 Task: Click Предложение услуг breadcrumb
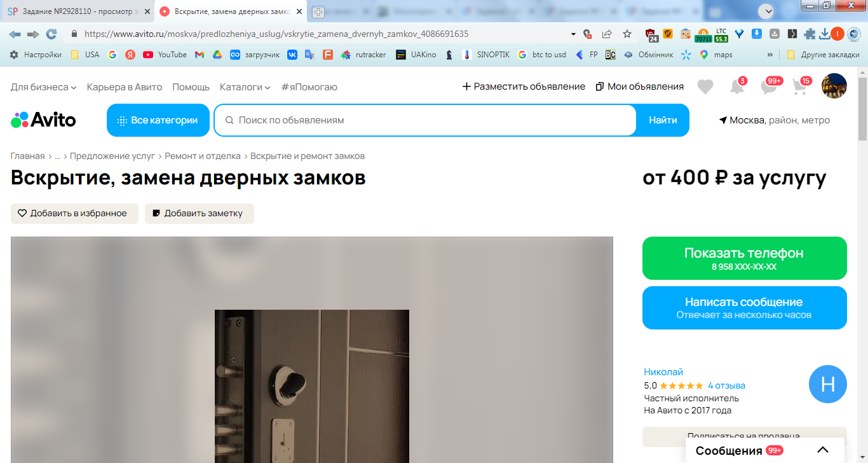[x=112, y=156]
